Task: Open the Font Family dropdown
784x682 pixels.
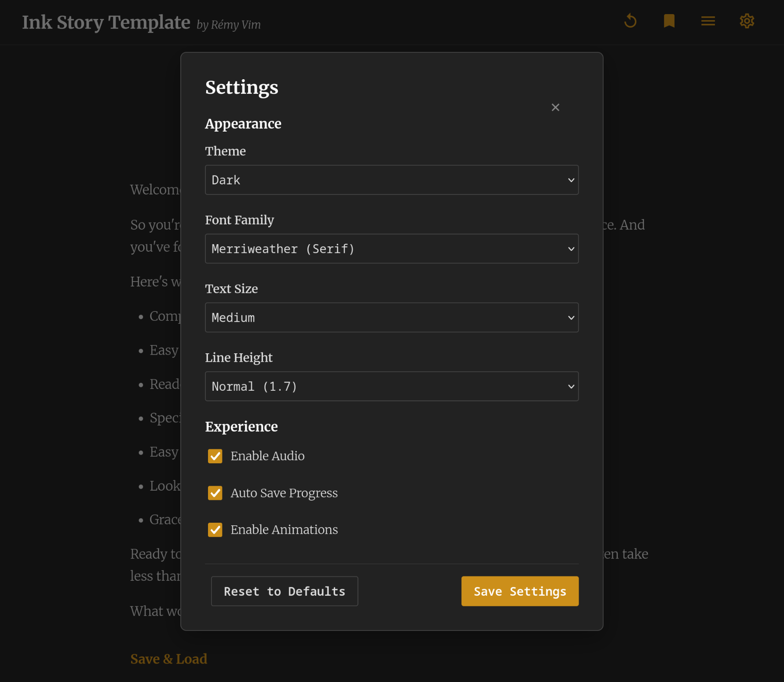Action: [x=392, y=249]
